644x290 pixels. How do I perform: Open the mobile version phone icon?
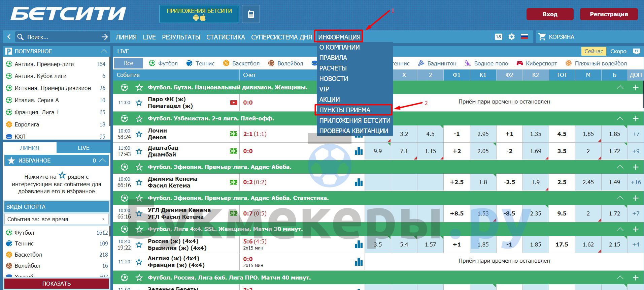(251, 14)
